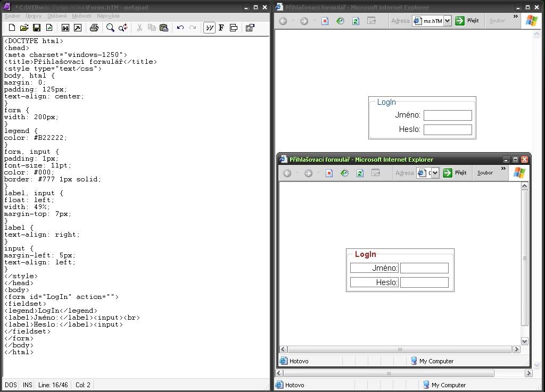Click the Heslo input in background Explorer form
This screenshot has width=545, height=392.
point(448,129)
